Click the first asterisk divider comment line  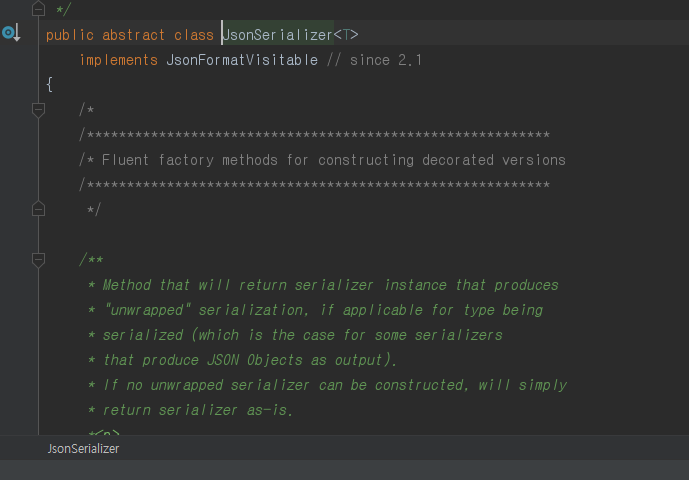pos(314,135)
